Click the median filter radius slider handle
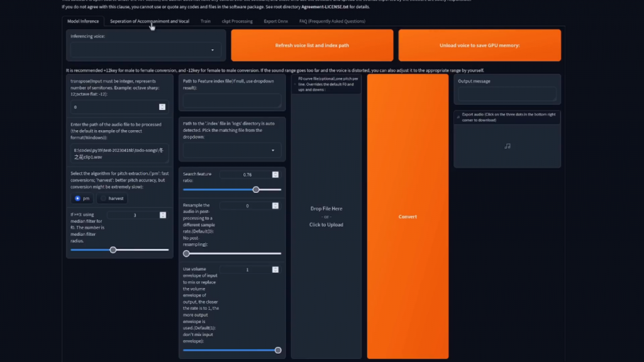 point(113,250)
